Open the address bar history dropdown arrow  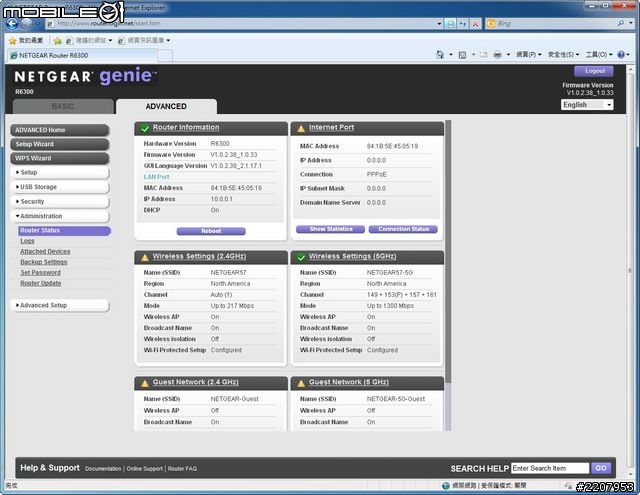440,24
